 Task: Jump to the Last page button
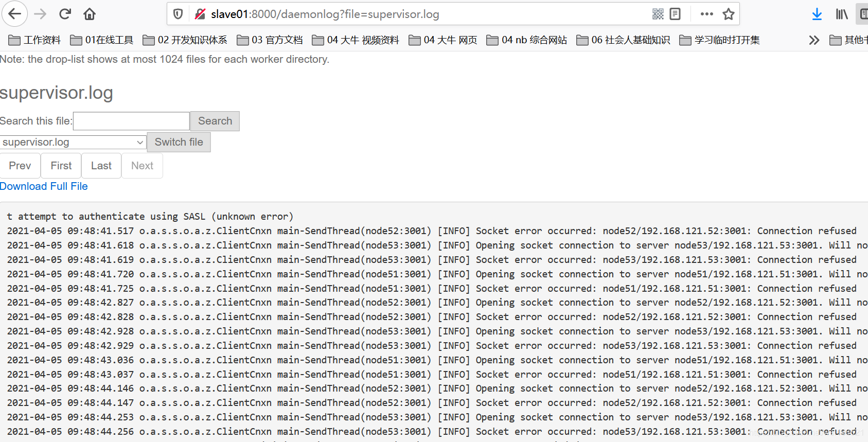pos(101,166)
